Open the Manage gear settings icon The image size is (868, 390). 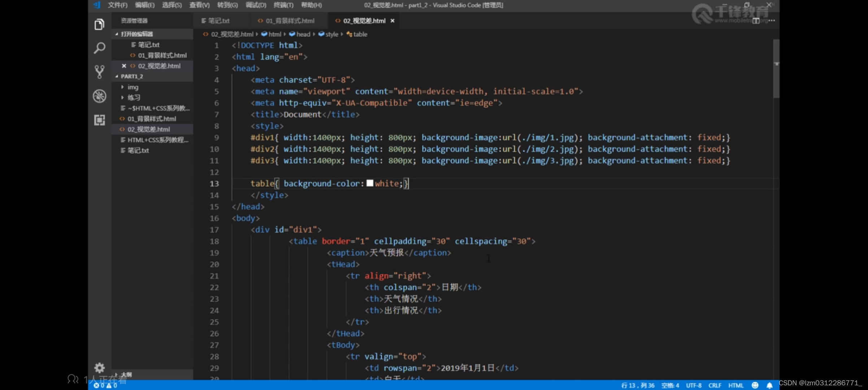[x=99, y=368]
